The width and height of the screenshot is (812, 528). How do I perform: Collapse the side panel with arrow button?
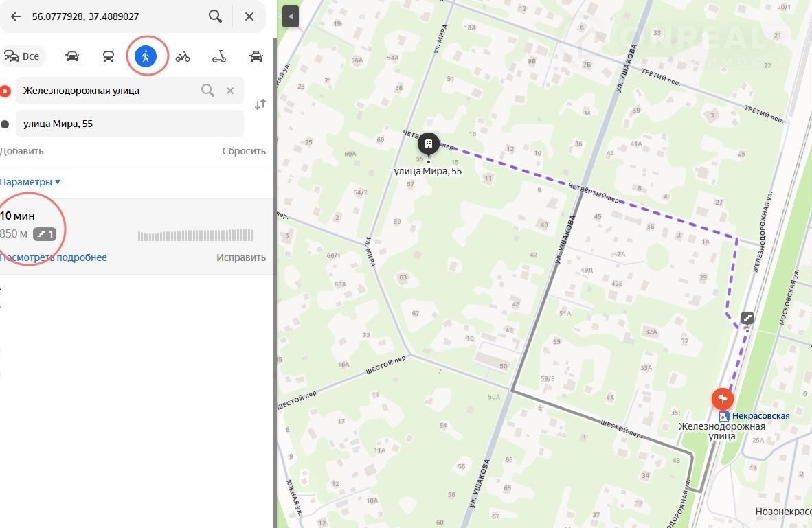(x=290, y=16)
